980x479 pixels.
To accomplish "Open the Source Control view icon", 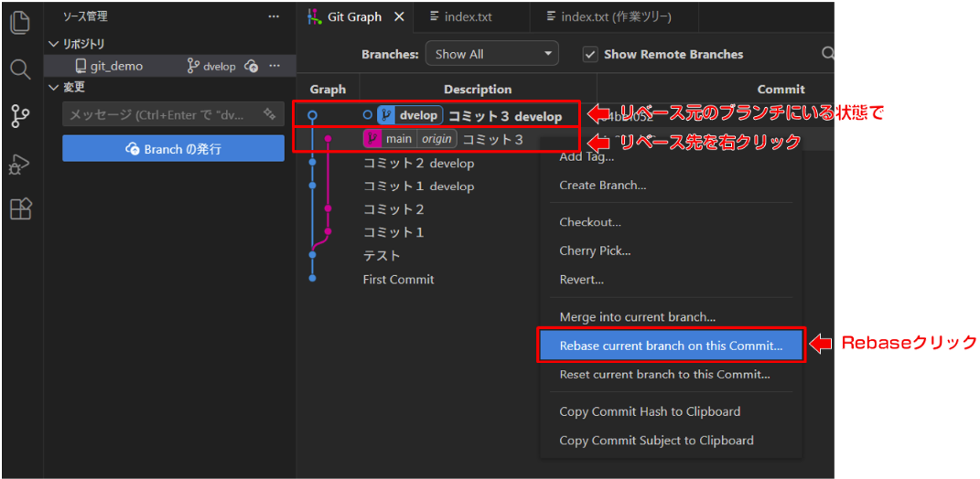I will 19,116.
